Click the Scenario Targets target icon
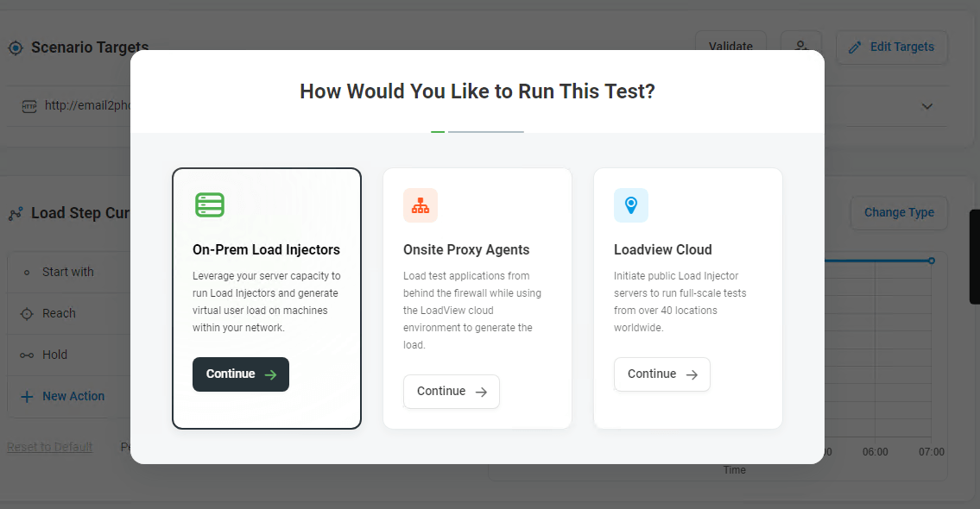980x509 pixels. [x=16, y=47]
